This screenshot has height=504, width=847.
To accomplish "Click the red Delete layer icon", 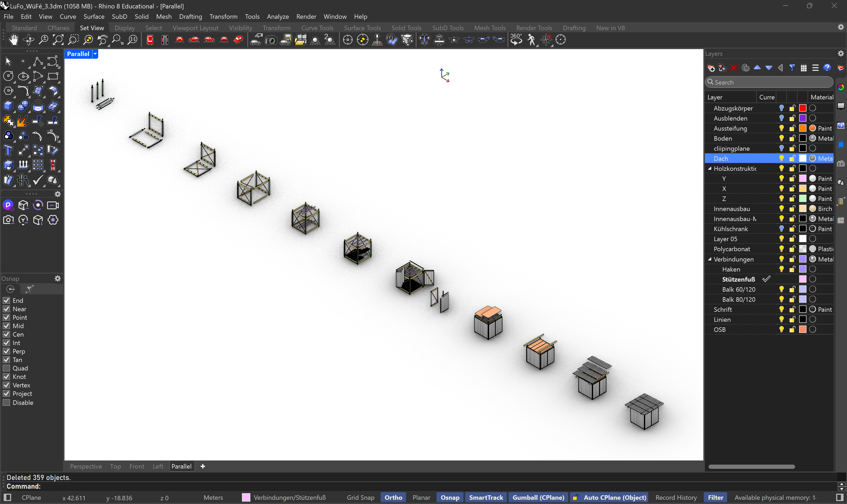I will (734, 68).
